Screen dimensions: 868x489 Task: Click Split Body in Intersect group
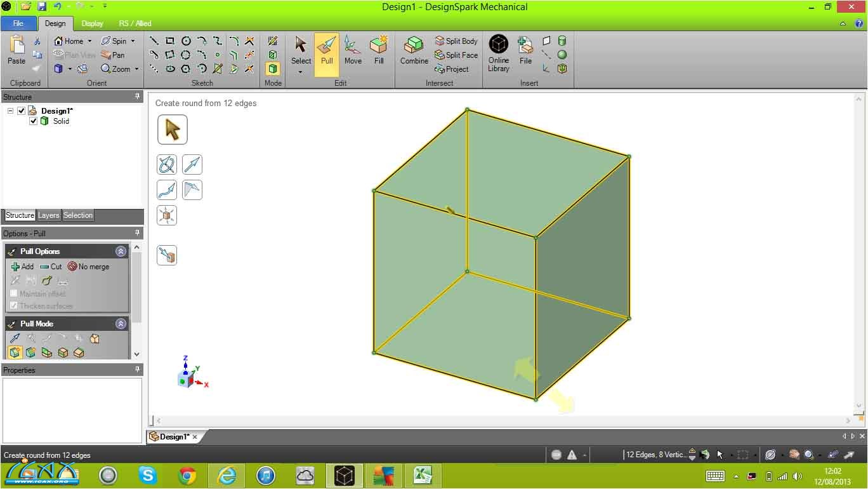[456, 41]
